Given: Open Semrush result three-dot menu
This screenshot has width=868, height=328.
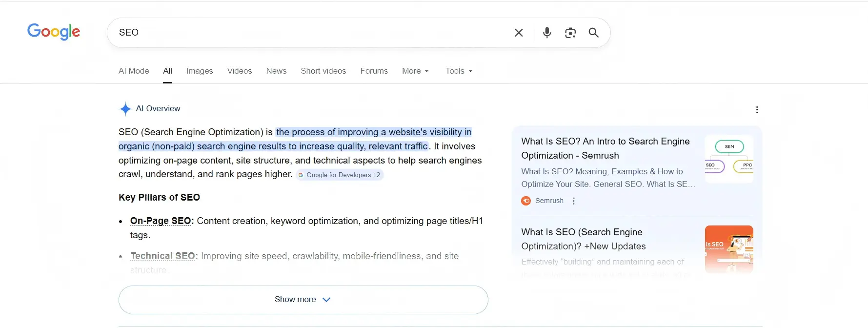Looking at the screenshot, I should (x=573, y=201).
